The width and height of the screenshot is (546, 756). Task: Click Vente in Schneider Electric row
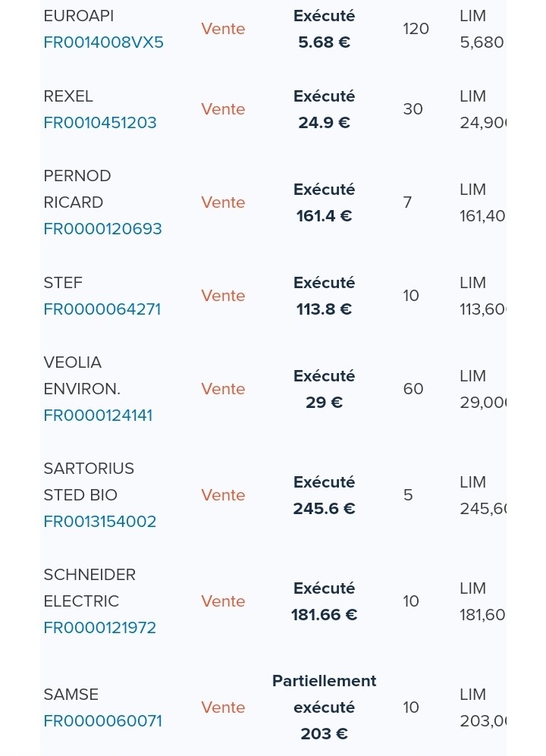pyautogui.click(x=223, y=601)
